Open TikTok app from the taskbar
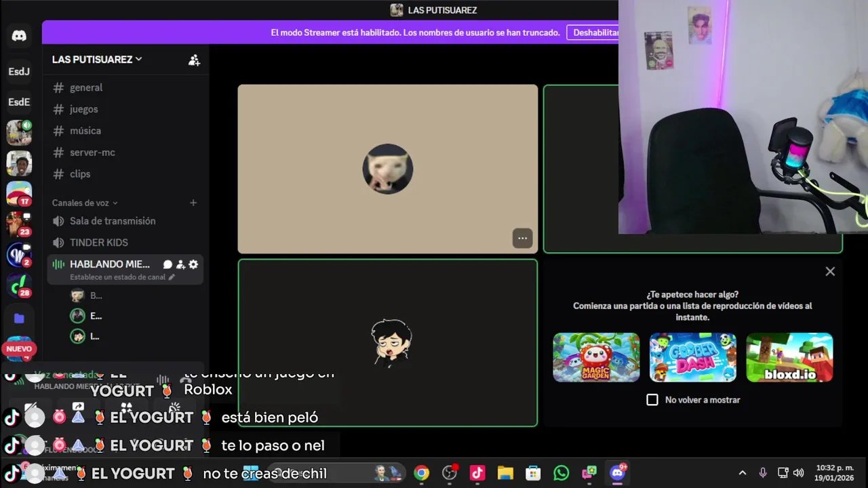868x488 pixels. (477, 473)
